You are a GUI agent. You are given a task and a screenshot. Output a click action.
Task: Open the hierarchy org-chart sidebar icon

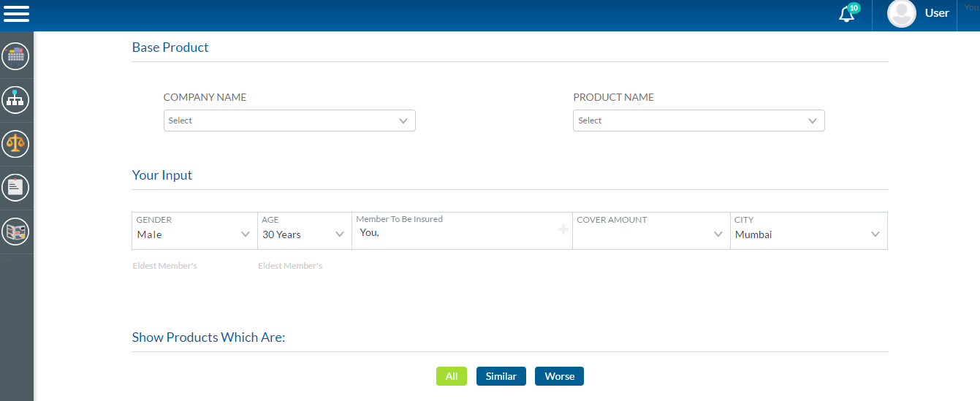pyautogui.click(x=15, y=99)
